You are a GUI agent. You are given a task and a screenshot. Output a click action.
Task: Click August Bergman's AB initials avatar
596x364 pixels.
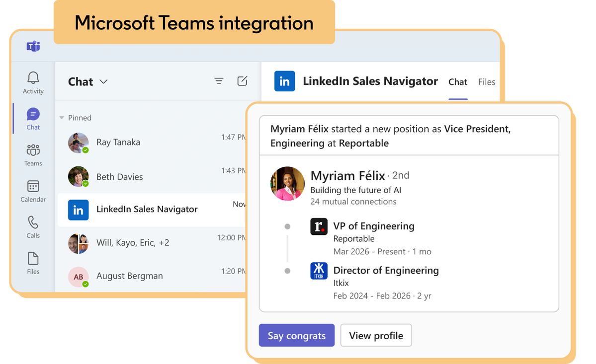click(x=79, y=277)
